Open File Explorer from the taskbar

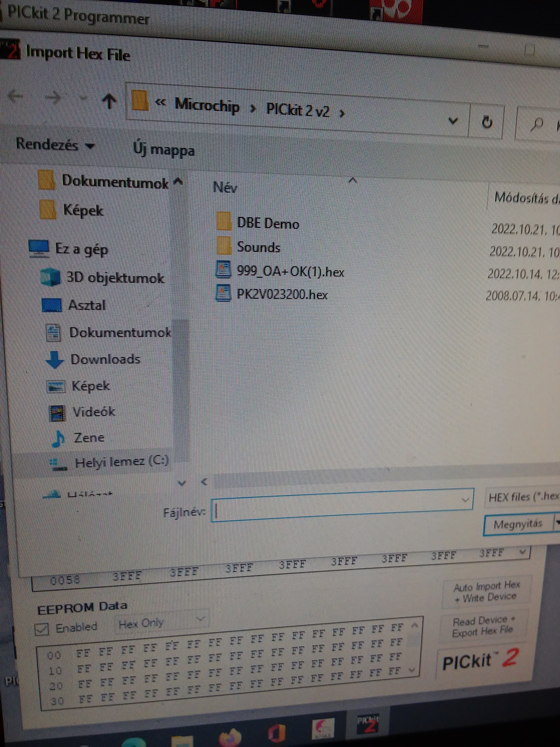pos(182,741)
